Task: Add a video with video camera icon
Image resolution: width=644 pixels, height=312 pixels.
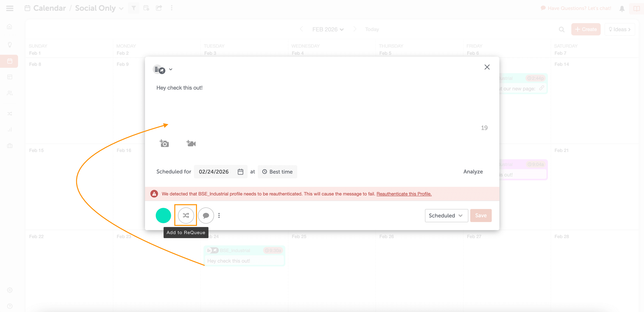Action: point(191,143)
